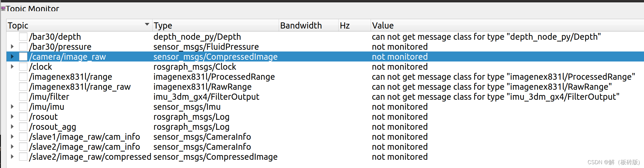Expand the /slave2/image_raw/compressed row

12,157
